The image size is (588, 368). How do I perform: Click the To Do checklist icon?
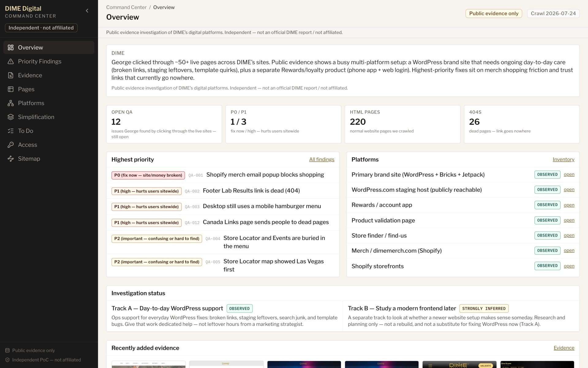(11, 131)
